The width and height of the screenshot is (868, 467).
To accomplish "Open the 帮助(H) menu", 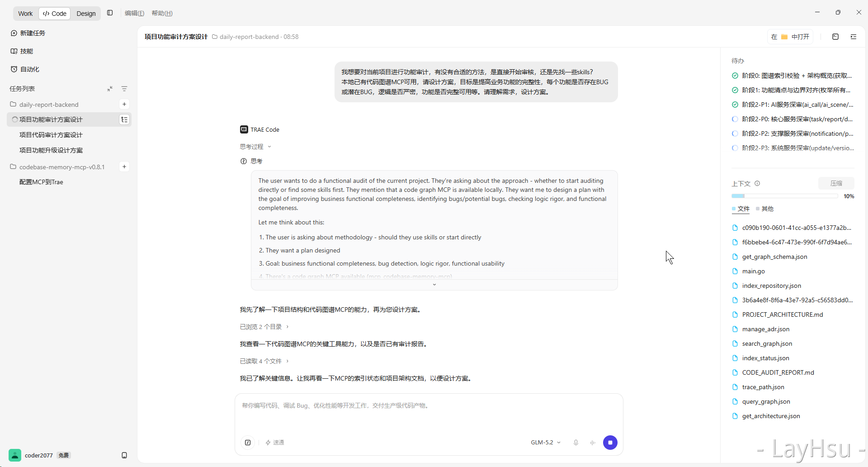I will [x=162, y=13].
